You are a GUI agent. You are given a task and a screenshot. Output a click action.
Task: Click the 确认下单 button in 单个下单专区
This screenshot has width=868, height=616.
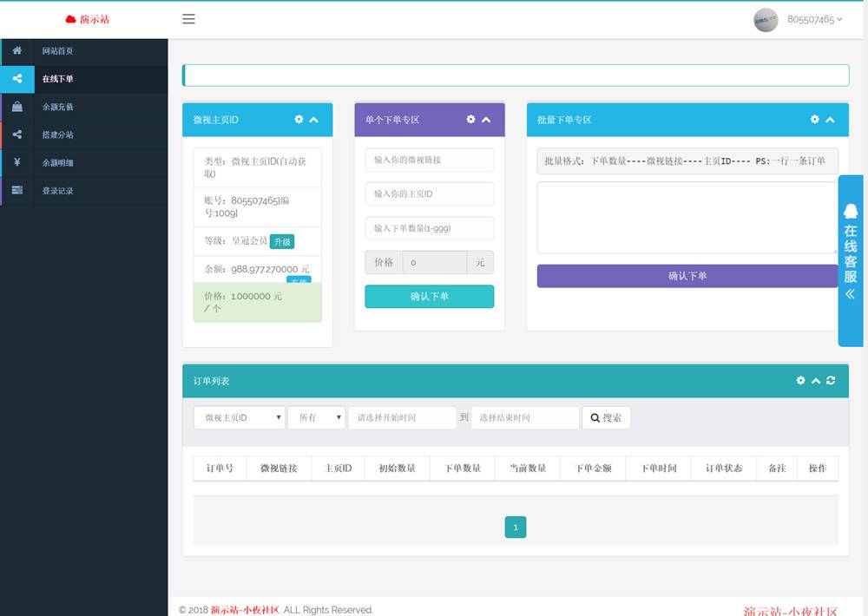click(x=429, y=296)
